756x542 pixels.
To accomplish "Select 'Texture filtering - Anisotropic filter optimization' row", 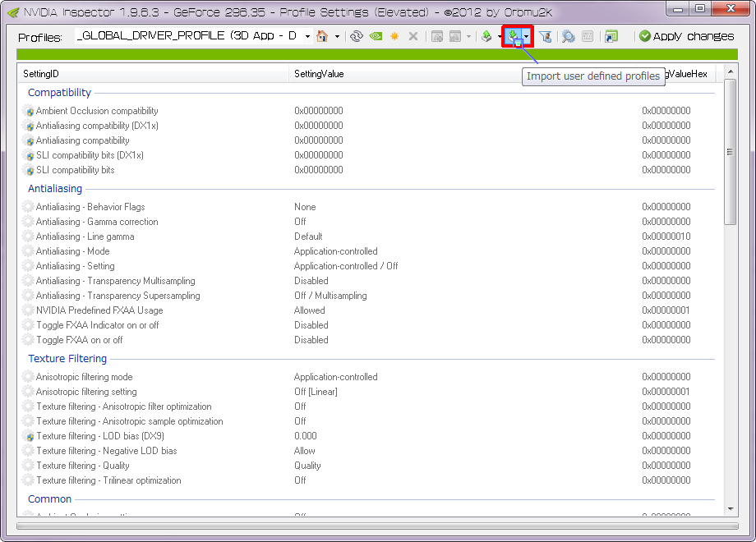I will tap(124, 406).
